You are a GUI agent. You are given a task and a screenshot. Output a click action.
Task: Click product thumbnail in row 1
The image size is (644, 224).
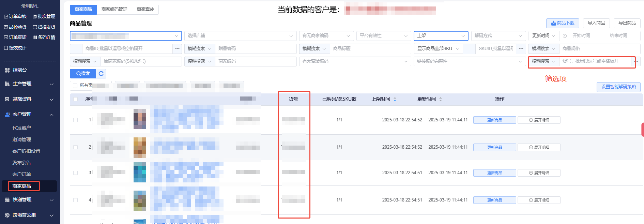point(140,119)
